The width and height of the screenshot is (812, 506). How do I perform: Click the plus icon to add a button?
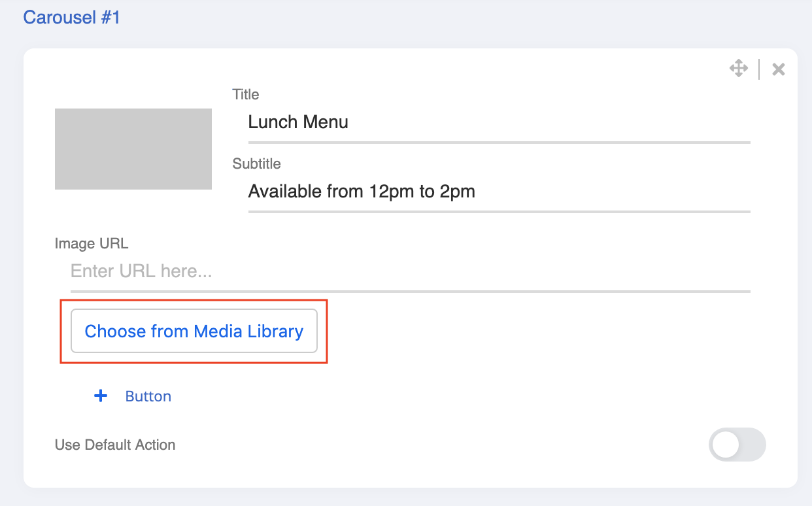pos(101,396)
